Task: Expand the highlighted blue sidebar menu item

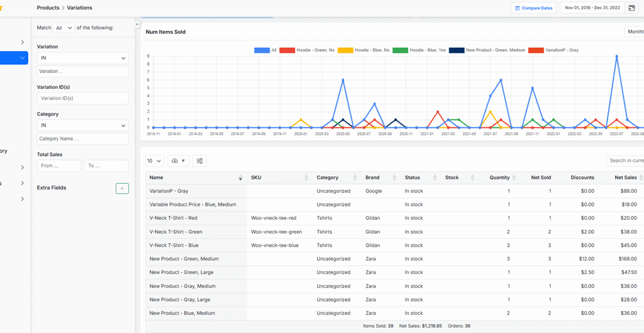Action: (x=14, y=58)
